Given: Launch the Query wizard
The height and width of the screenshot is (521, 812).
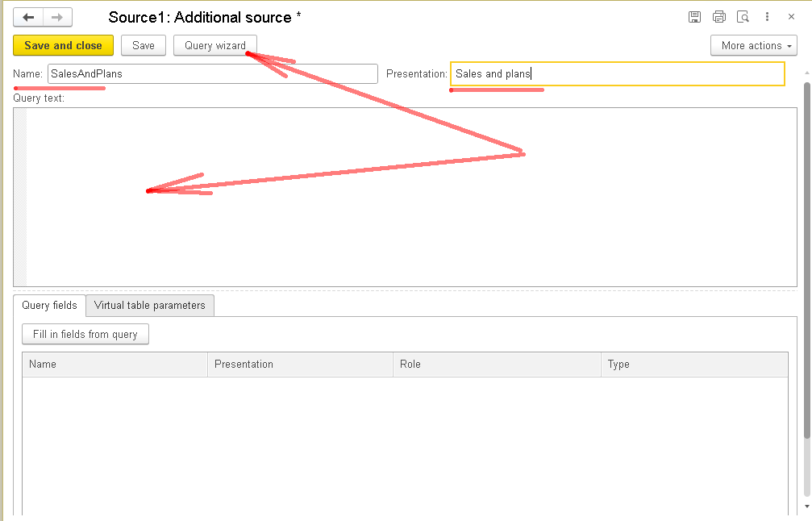Looking at the screenshot, I should pyautogui.click(x=215, y=46).
